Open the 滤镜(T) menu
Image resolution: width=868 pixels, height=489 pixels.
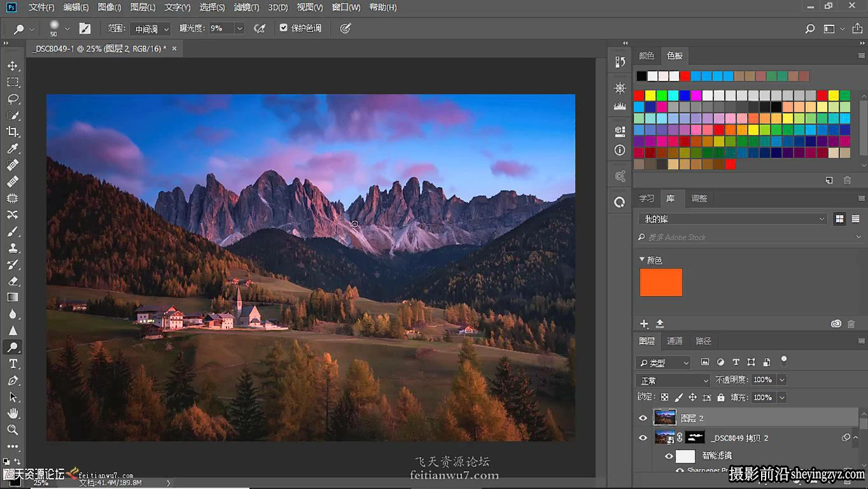246,8
